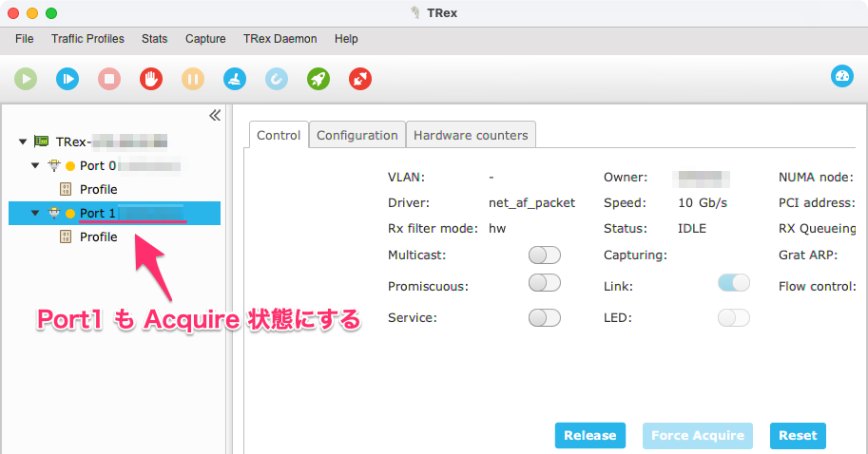This screenshot has width=868, height=454.
Task: Click the Release button
Action: point(590,436)
